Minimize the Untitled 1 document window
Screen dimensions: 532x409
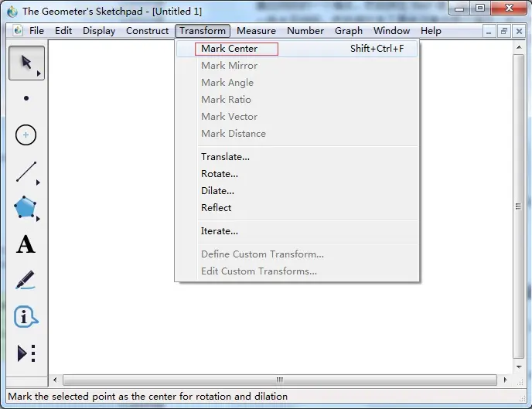pos(489,32)
